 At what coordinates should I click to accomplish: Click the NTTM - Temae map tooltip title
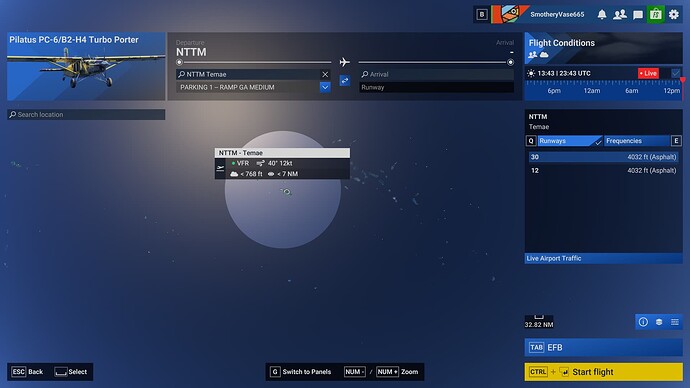282,153
